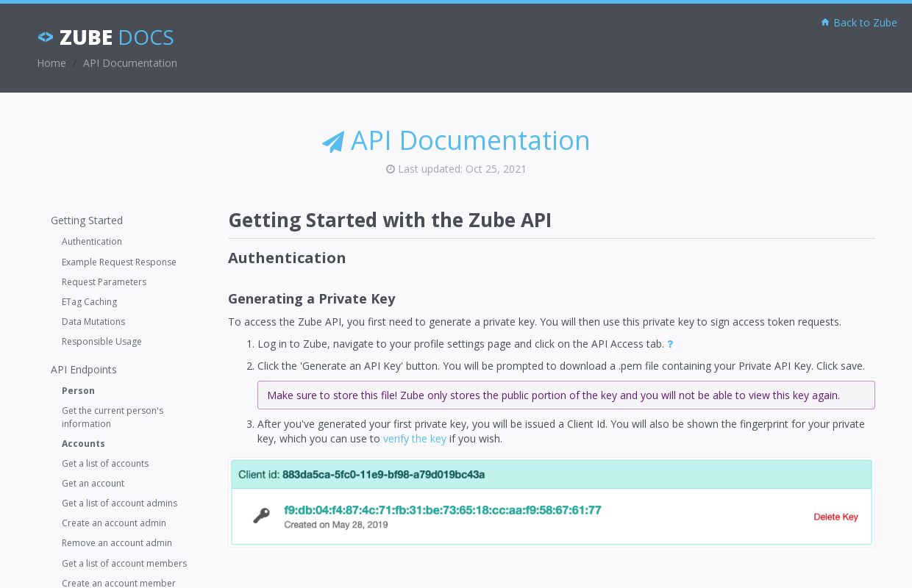
Task: Select 'Get an account' sidebar link
Action: pos(93,483)
